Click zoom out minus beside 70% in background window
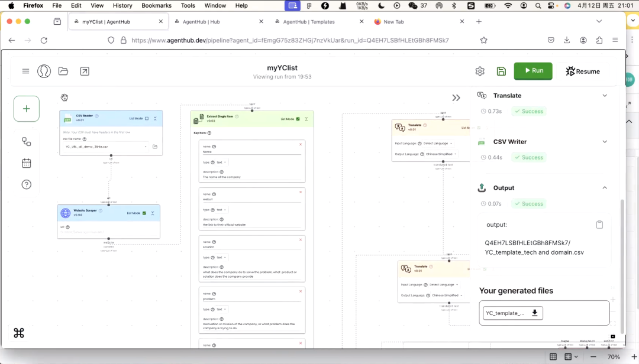The height and width of the screenshot is (364, 639). tap(593, 357)
